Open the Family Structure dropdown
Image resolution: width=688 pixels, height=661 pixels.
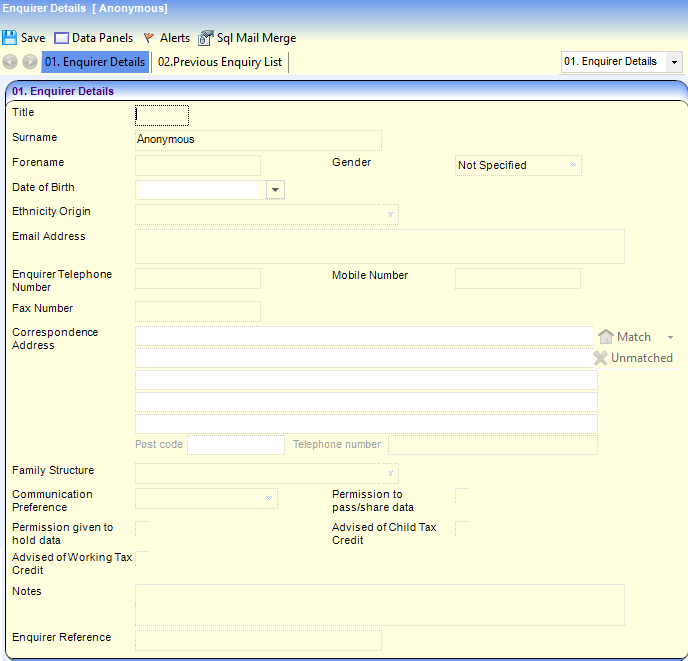(389, 473)
